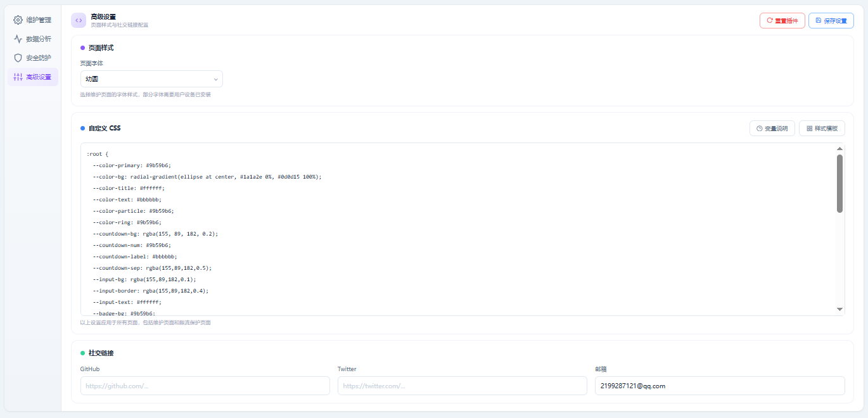The image size is (868, 418).
Task: Click the CSS editor's vertical scrollbar thumb
Action: click(839, 184)
